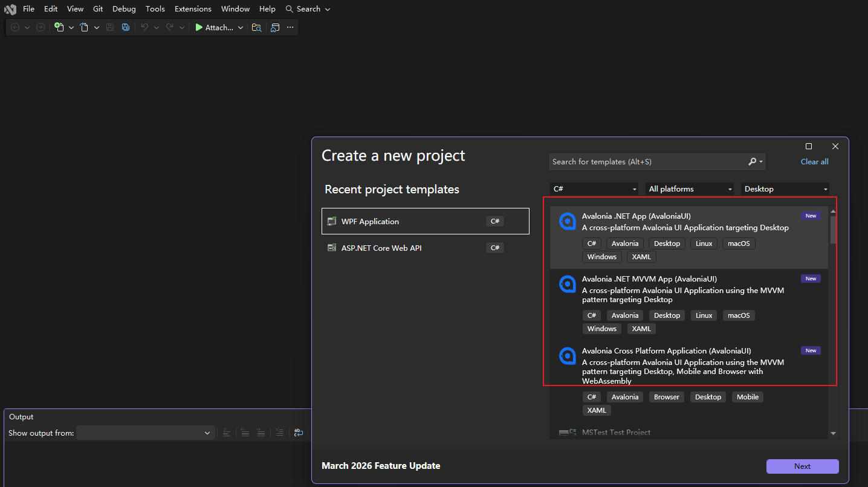Click the Visual Studio logo icon
This screenshot has height=487, width=868.
(10, 9)
